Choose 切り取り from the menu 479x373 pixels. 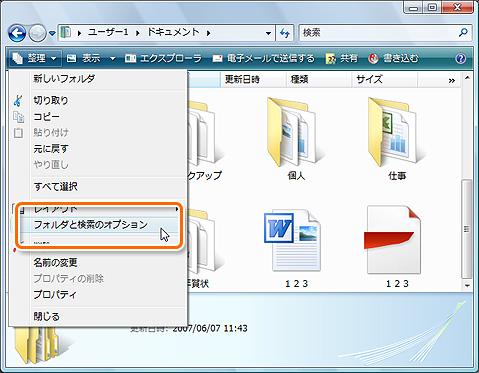[98, 100]
